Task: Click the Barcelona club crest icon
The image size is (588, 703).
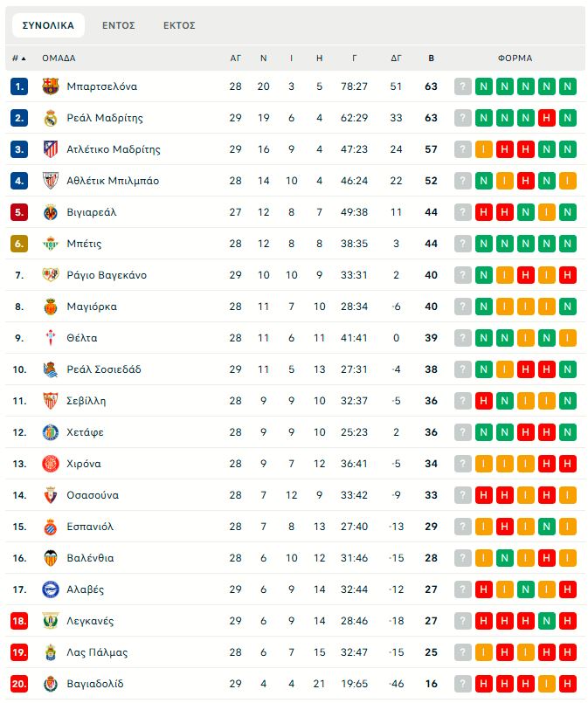Action: click(x=50, y=86)
